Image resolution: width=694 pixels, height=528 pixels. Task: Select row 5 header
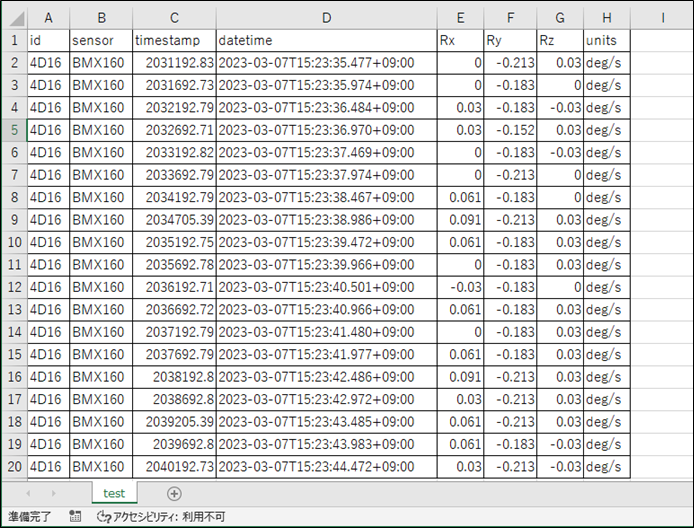click(x=13, y=129)
